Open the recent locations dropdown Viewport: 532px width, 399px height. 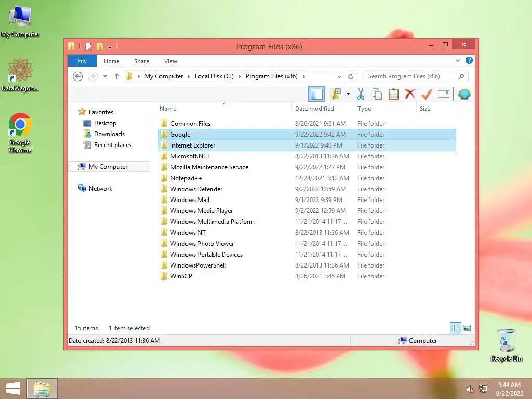coord(105,76)
